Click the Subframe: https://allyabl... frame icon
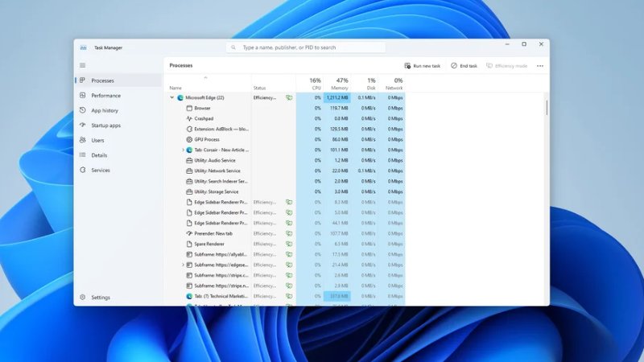This screenshot has height=362, width=644. click(189, 254)
